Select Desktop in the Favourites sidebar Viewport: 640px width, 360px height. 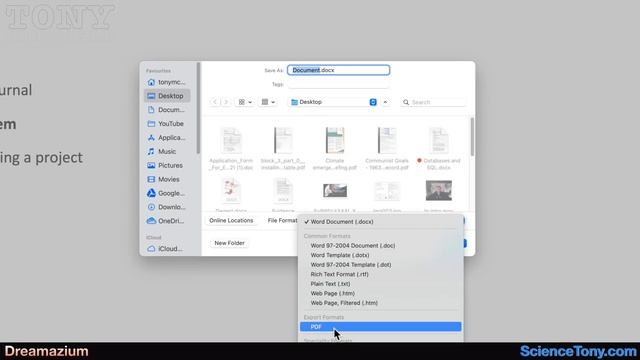pos(167,96)
